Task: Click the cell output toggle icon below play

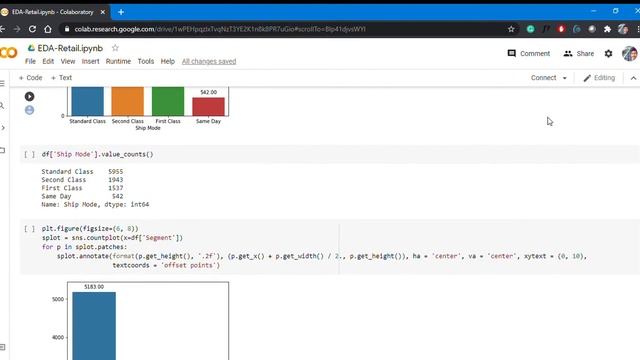Action: [x=29, y=110]
